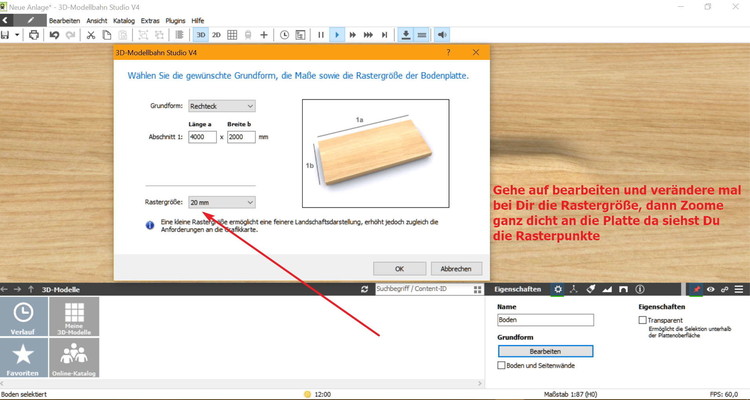The image size is (750, 400).
Task: Click the event management icon beside clock
Action: click(300, 35)
